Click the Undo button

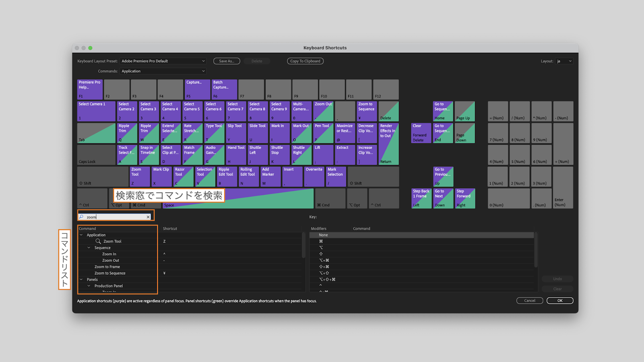point(557,279)
